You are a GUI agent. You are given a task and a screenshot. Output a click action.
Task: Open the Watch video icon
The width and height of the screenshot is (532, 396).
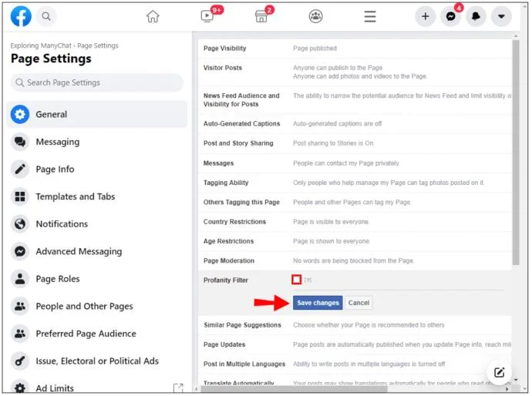tap(207, 16)
